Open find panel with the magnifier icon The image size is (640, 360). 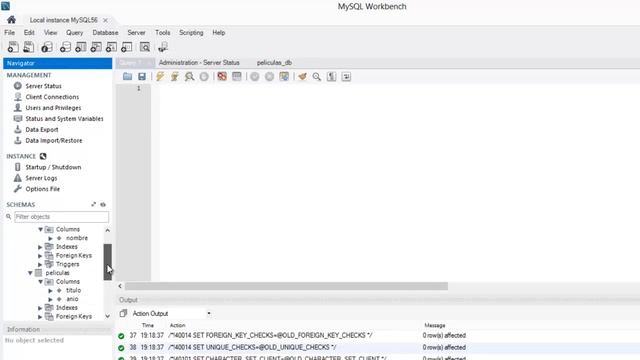pos(317,76)
